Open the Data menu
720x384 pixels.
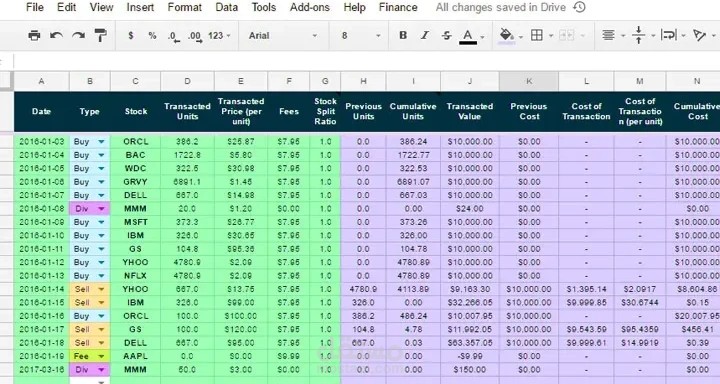point(226,7)
